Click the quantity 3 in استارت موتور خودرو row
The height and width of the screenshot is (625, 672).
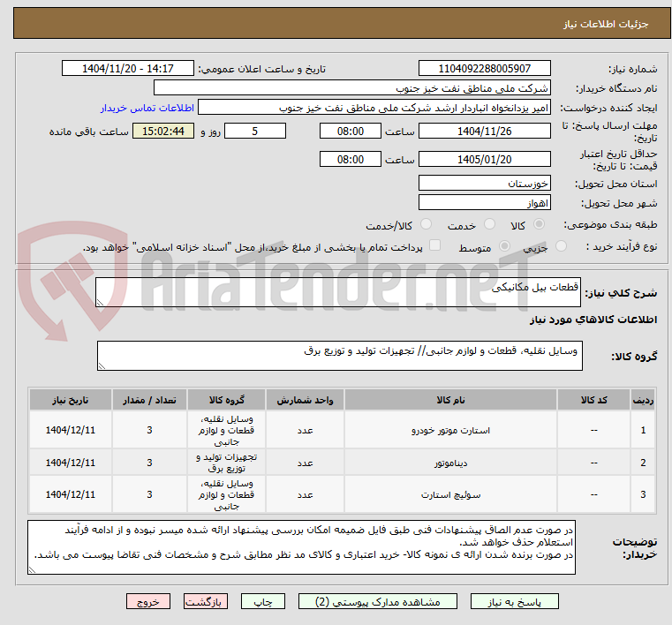tap(149, 430)
